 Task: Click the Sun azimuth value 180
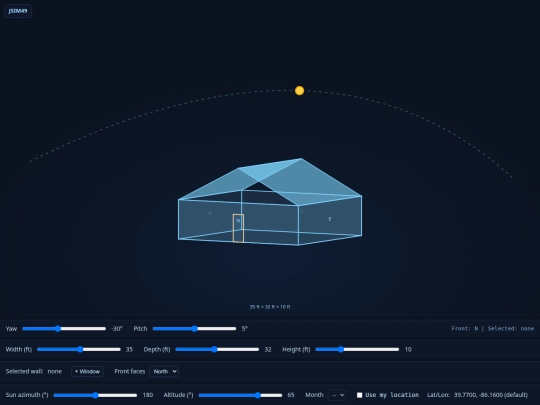148,395
